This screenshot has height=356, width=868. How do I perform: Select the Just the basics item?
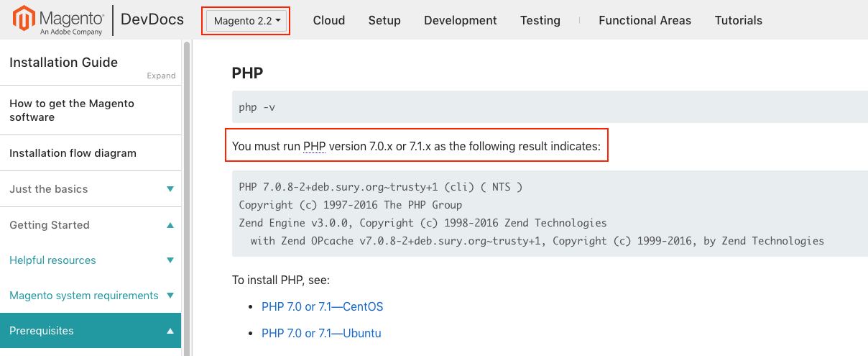click(x=49, y=189)
